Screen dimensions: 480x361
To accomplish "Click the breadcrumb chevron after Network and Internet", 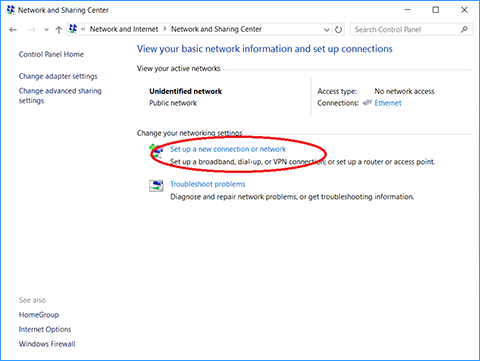I will [165, 29].
